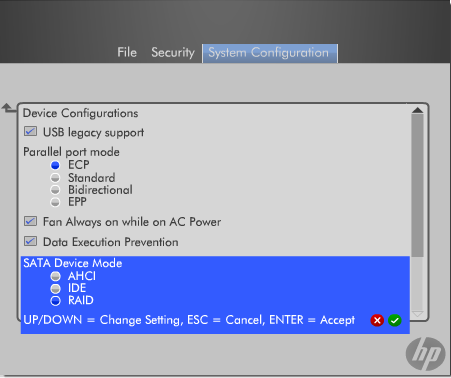
Task: Select ECP parallel port mode
Action: (x=55, y=165)
